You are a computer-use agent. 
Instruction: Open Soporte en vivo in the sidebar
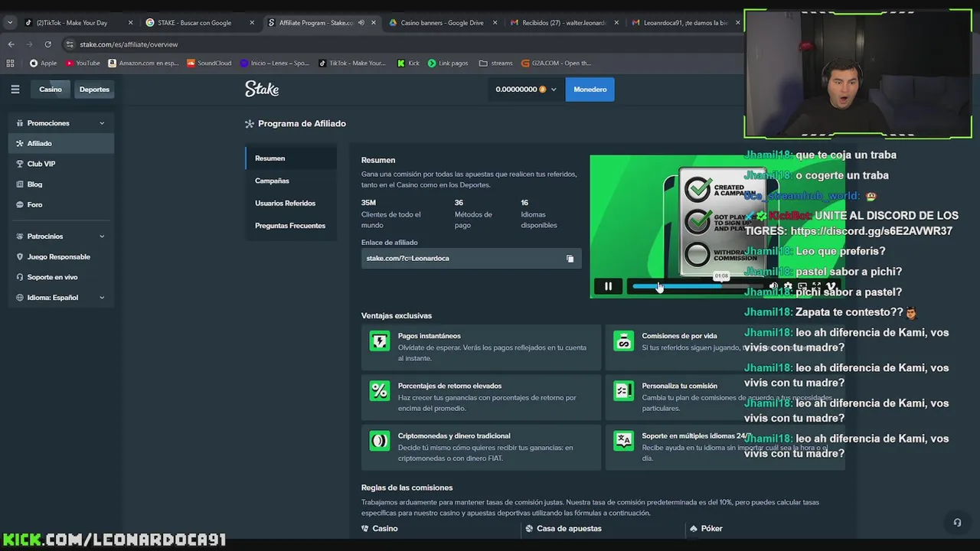pos(61,277)
